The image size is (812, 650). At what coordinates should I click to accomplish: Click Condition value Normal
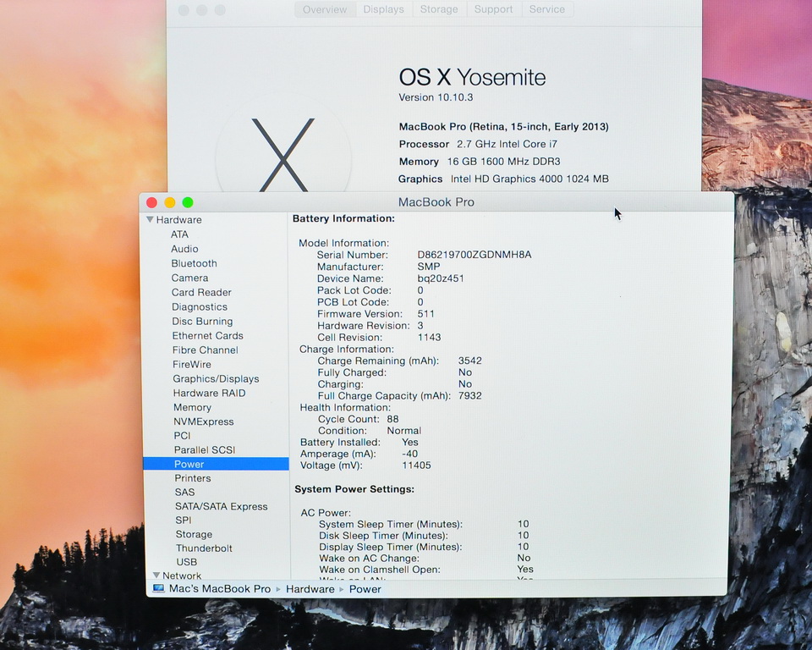tap(404, 431)
